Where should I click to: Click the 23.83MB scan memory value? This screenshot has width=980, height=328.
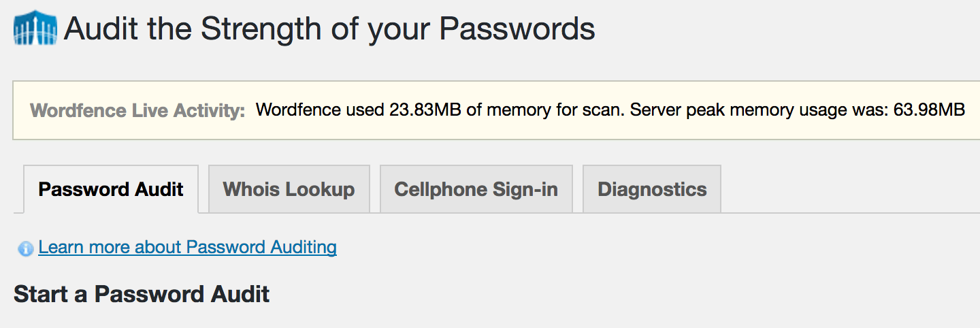coord(426,110)
